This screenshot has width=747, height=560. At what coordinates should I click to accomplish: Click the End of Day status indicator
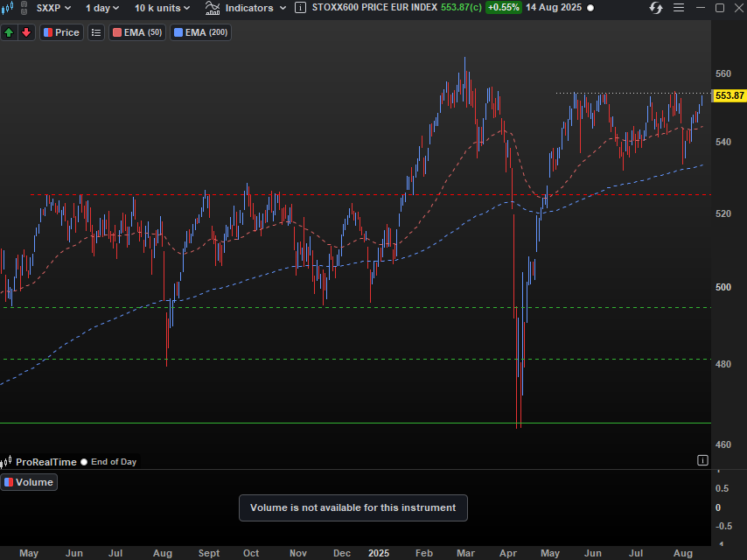108,462
